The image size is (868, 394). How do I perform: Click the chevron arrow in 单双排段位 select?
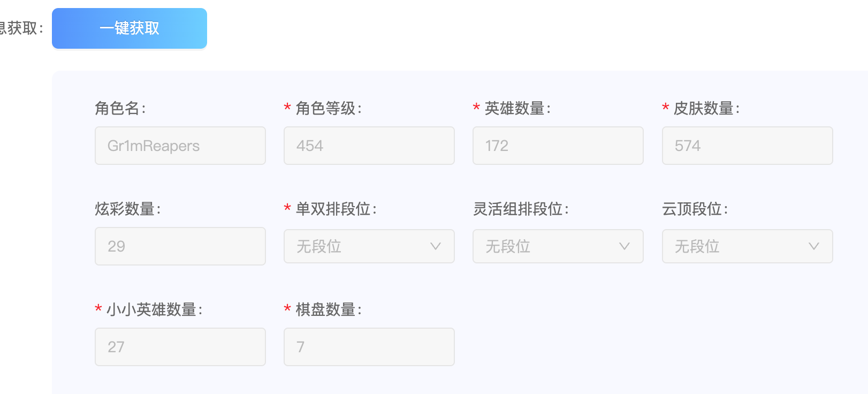[x=436, y=246]
